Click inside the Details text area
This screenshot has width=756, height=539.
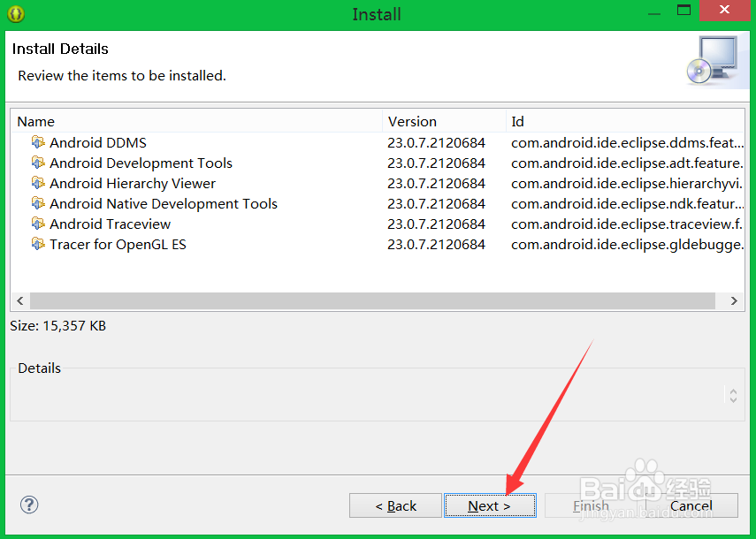click(x=369, y=395)
